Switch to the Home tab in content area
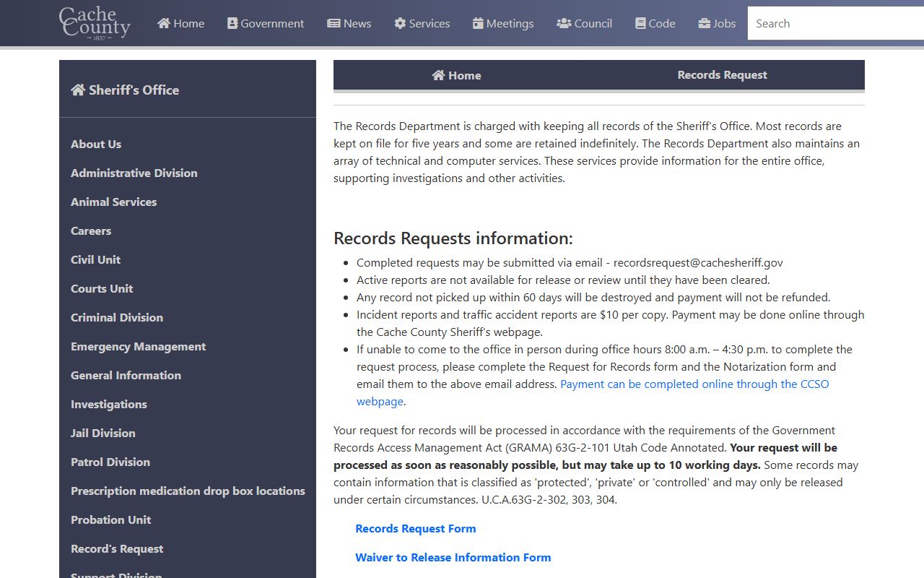This screenshot has height=578, width=924. pos(456,75)
